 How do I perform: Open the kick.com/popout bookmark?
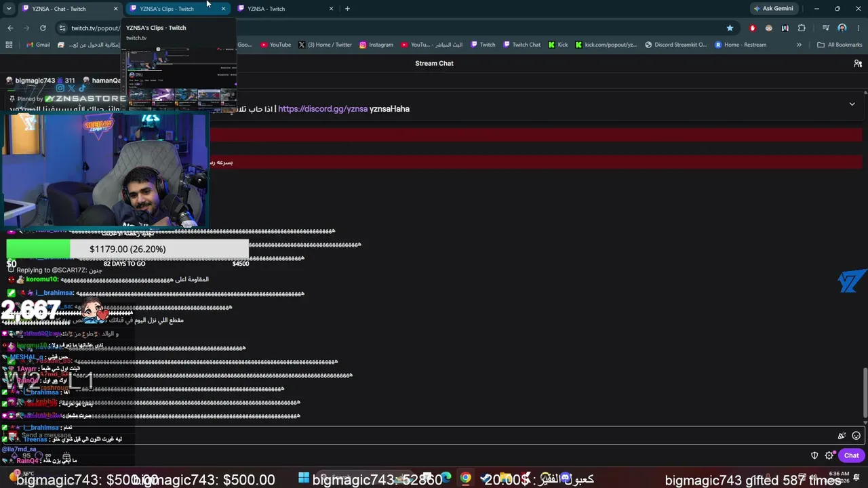[x=606, y=45]
